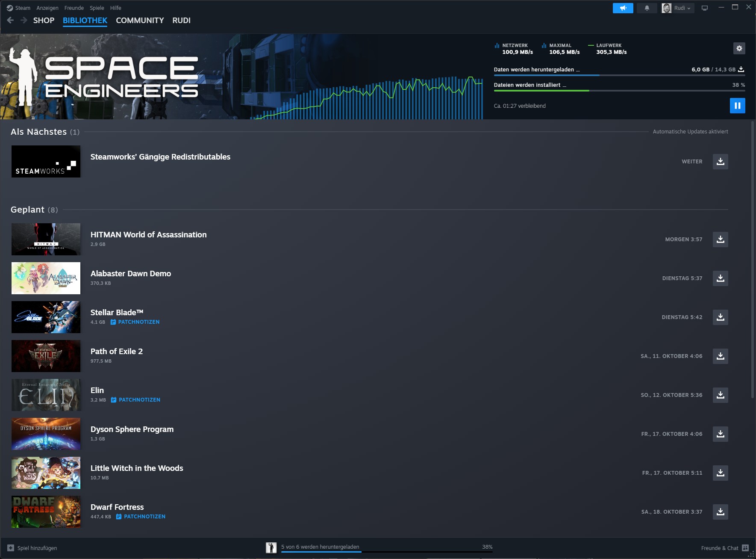Open the notifications bell
This screenshot has width=756, height=559.
point(647,8)
